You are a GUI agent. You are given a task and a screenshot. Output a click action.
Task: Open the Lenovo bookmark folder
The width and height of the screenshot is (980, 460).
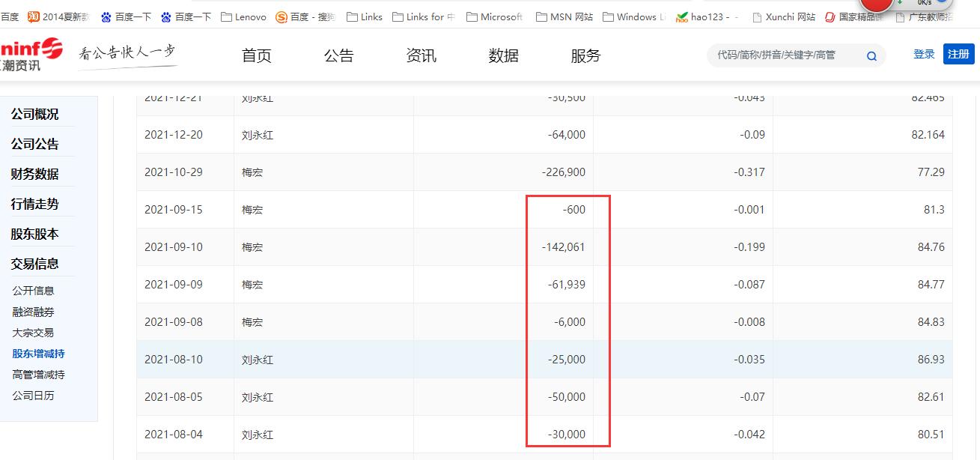click(243, 16)
